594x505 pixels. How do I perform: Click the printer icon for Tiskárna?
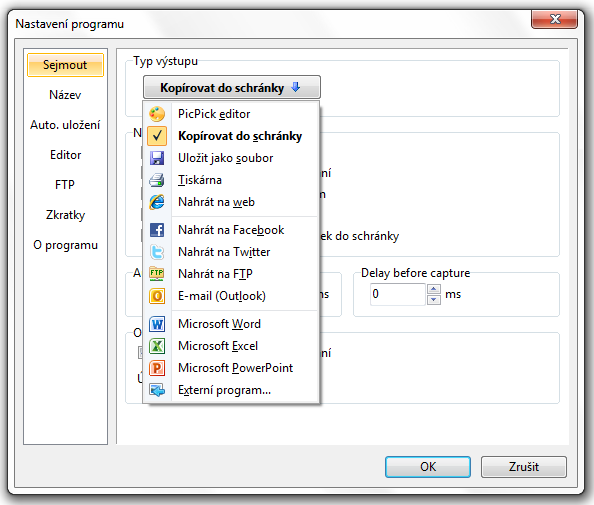[x=157, y=180]
